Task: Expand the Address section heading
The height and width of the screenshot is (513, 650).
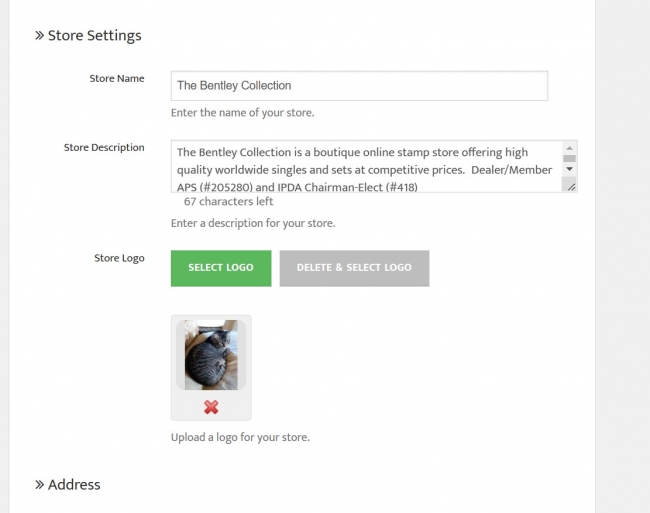Action: pos(74,485)
